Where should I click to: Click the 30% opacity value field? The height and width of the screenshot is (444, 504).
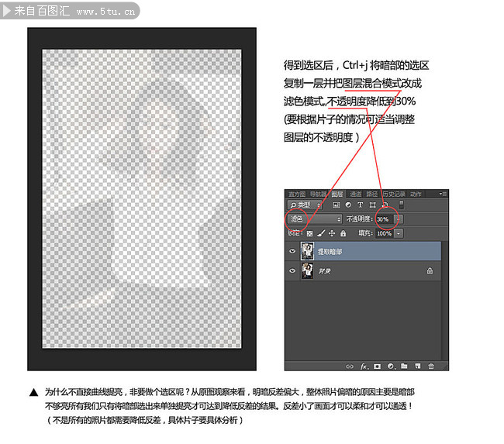tap(385, 219)
